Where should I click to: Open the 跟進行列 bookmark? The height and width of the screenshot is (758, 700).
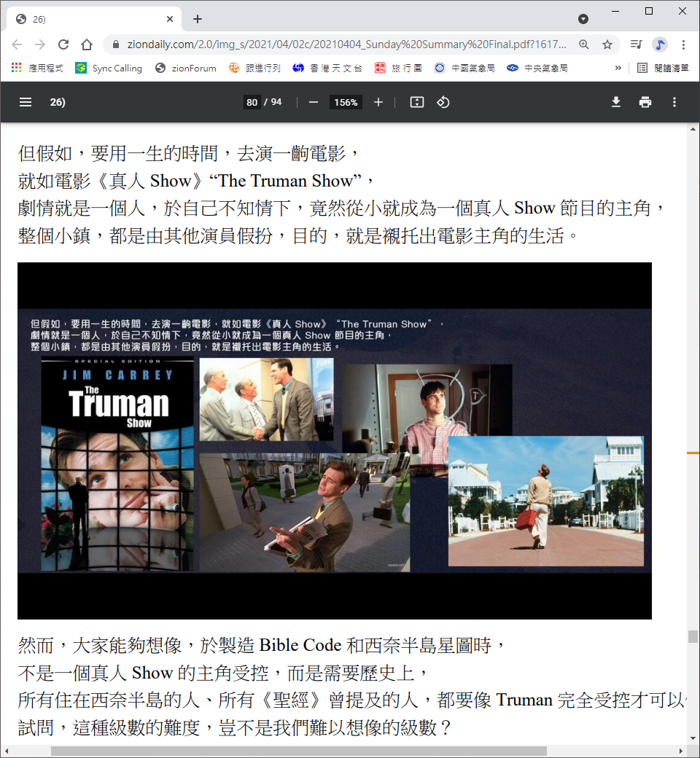click(x=255, y=69)
